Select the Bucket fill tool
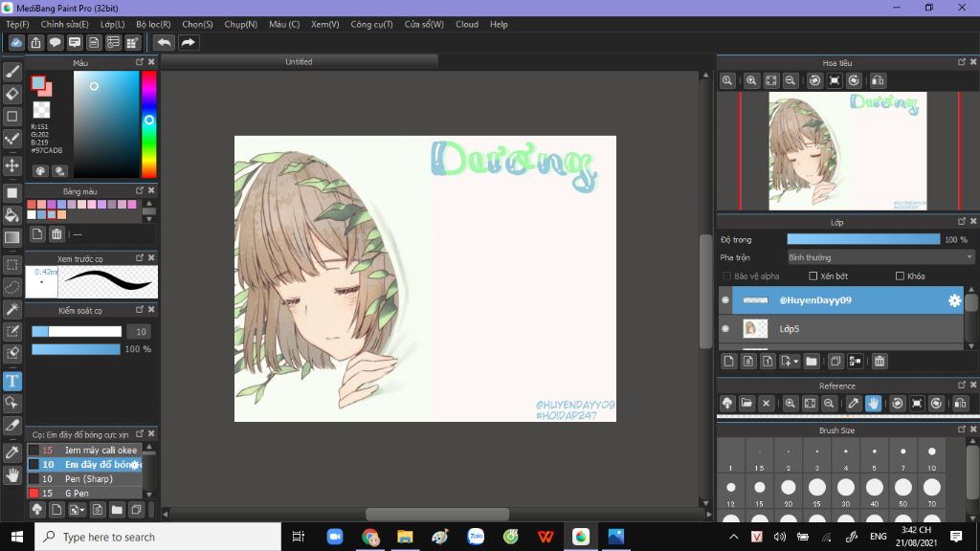Viewport: 980px width, 551px height. click(x=12, y=214)
